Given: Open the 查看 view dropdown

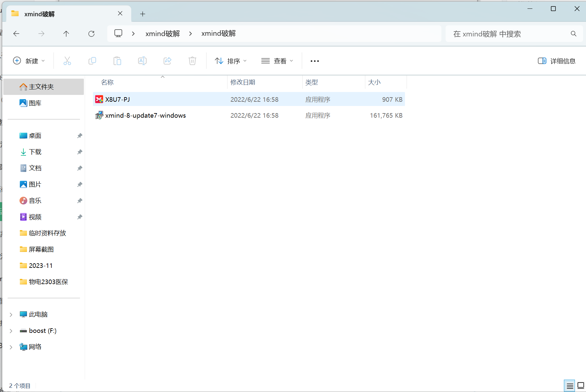Looking at the screenshot, I should 277,61.
